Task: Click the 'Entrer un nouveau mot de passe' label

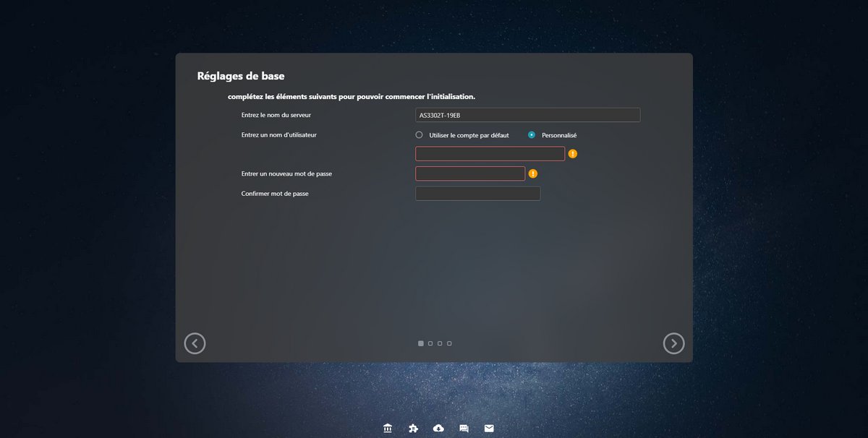Action: tap(286, 174)
